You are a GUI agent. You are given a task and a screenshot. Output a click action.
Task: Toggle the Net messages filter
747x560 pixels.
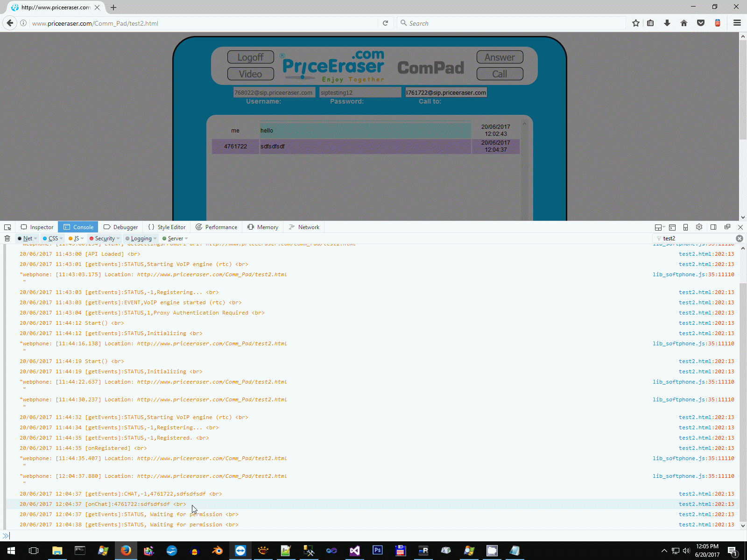click(x=25, y=238)
